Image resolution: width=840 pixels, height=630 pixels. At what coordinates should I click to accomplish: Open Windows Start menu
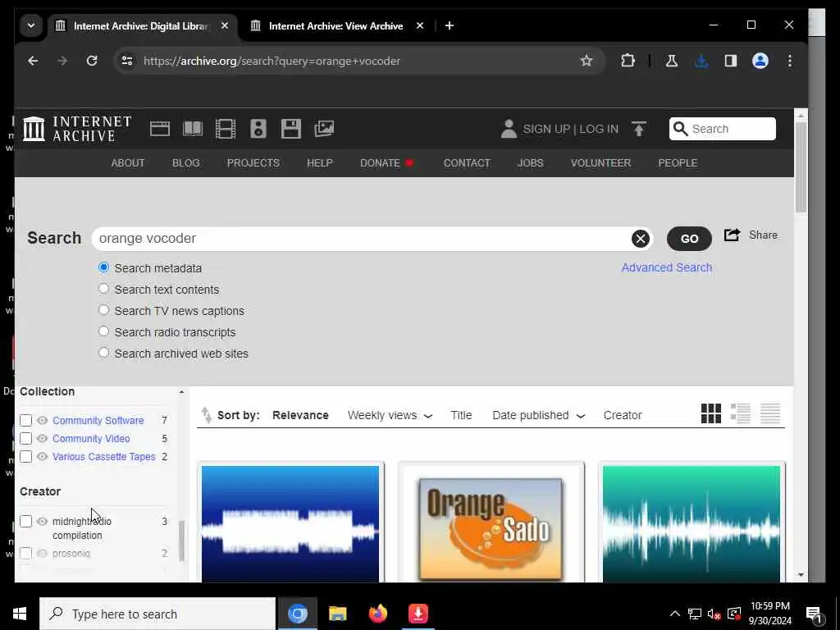click(x=20, y=614)
